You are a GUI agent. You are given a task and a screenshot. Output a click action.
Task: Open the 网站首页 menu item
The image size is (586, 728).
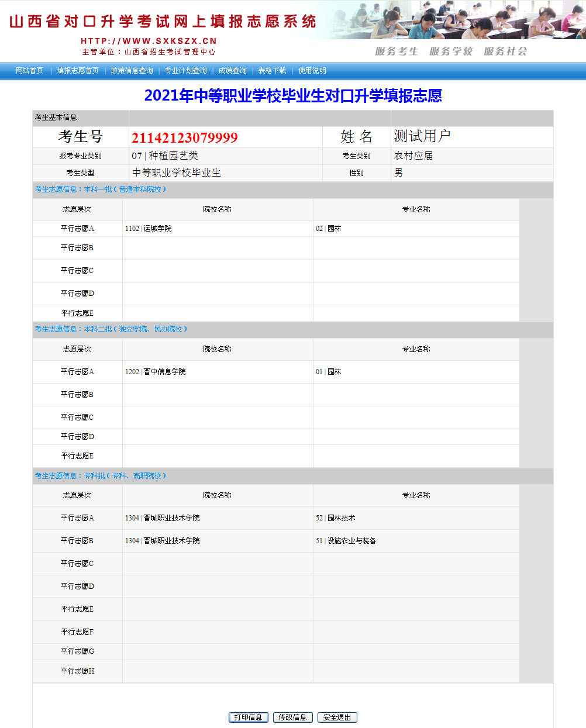30,71
